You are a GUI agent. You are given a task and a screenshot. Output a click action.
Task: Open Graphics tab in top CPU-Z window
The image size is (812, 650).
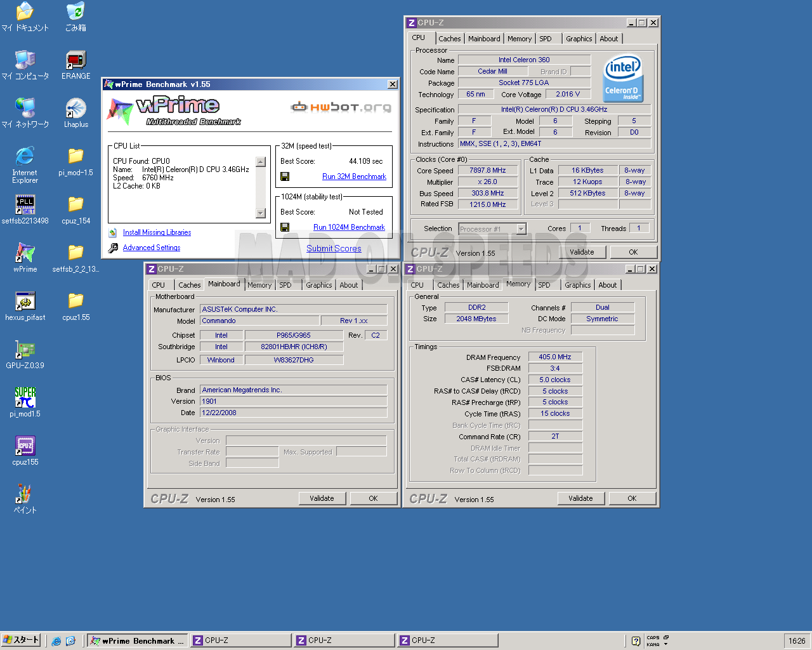tap(579, 39)
